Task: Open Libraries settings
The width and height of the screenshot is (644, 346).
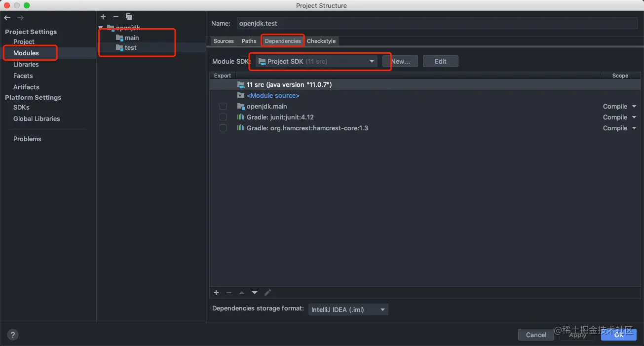Action: coord(26,64)
